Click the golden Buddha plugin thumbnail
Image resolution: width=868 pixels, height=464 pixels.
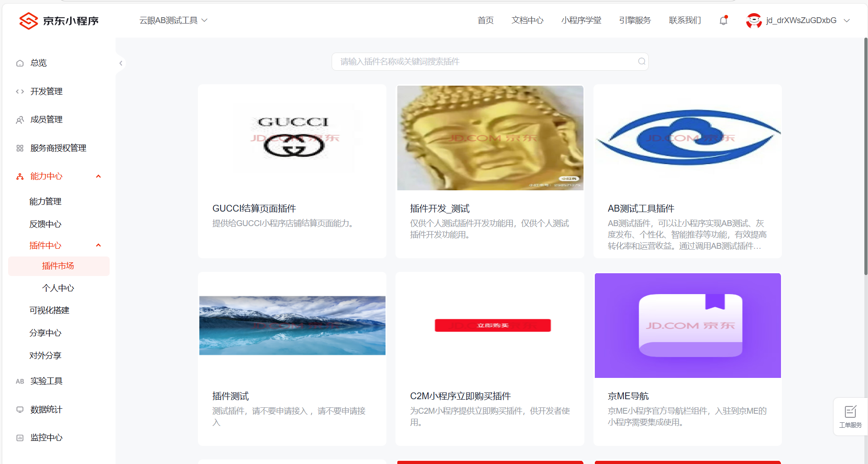pos(490,138)
